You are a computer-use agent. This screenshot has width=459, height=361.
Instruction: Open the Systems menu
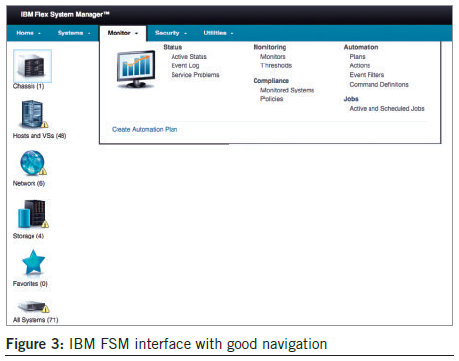click(74, 33)
